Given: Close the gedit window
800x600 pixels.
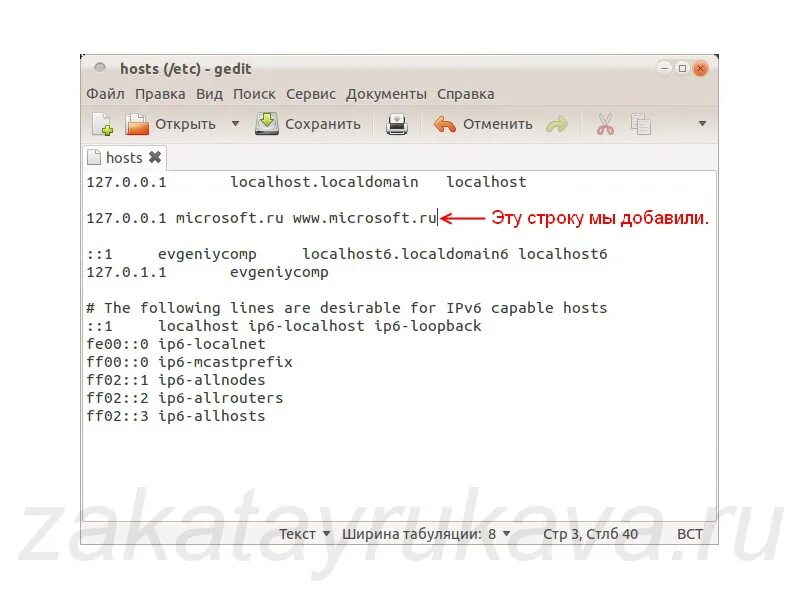Looking at the screenshot, I should pyautogui.click(x=701, y=68).
